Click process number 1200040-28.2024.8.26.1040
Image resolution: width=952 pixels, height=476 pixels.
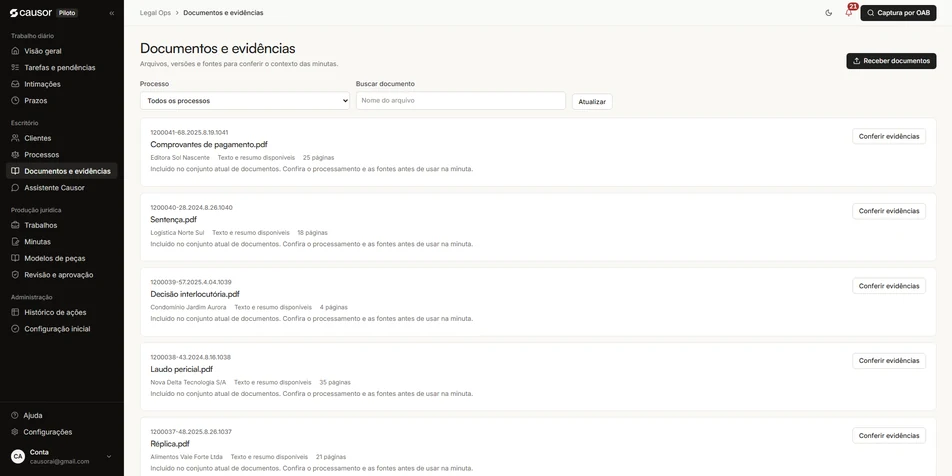tap(191, 208)
